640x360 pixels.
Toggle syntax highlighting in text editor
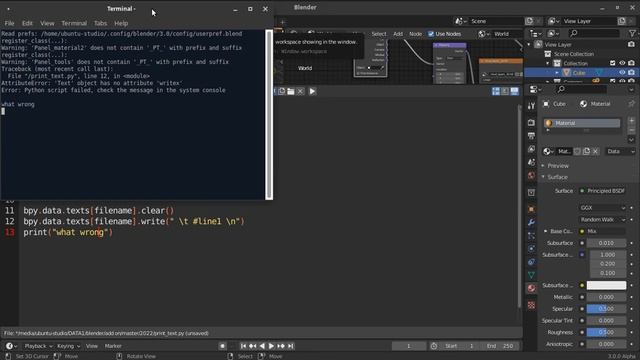point(514,91)
